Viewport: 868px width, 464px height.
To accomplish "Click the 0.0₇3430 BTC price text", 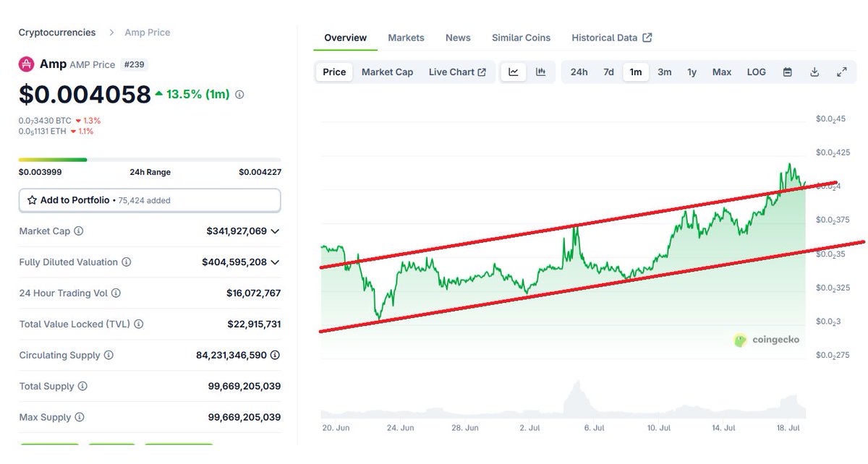I will pyautogui.click(x=45, y=121).
